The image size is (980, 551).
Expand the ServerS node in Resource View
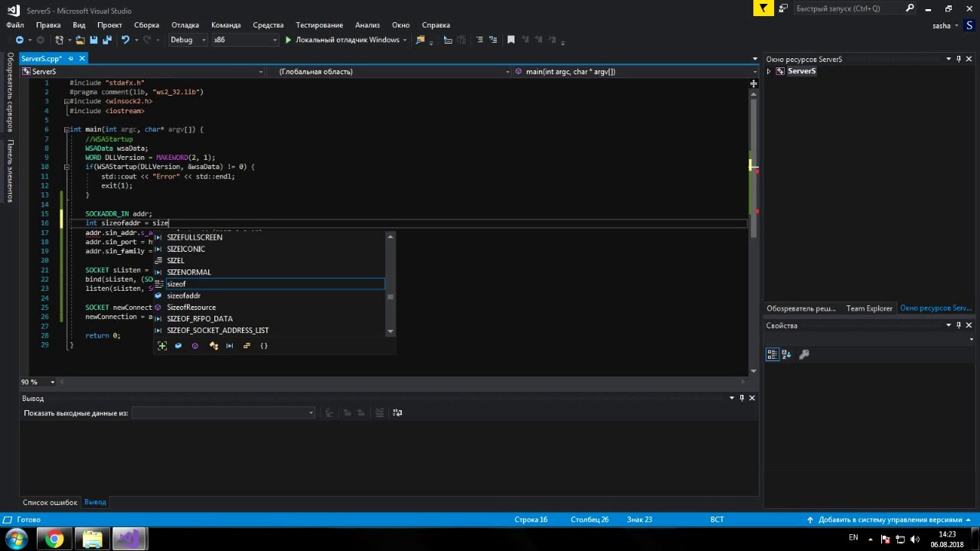[x=769, y=71]
